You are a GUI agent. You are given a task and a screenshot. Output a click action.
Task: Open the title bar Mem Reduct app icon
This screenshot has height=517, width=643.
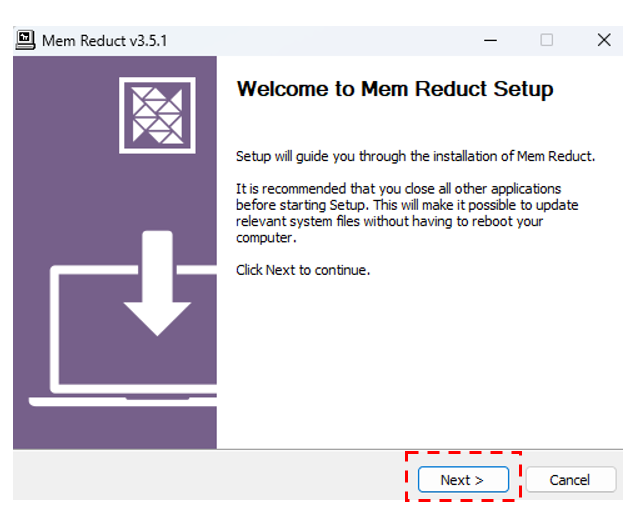[x=25, y=40]
